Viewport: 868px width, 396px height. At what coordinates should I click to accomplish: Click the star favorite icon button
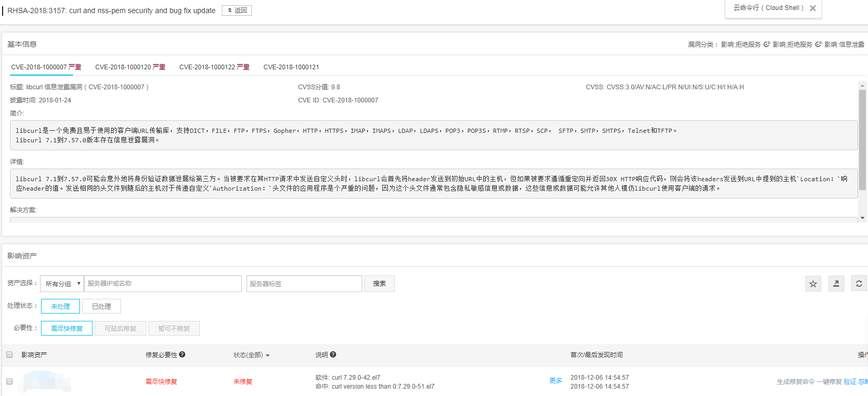click(813, 284)
